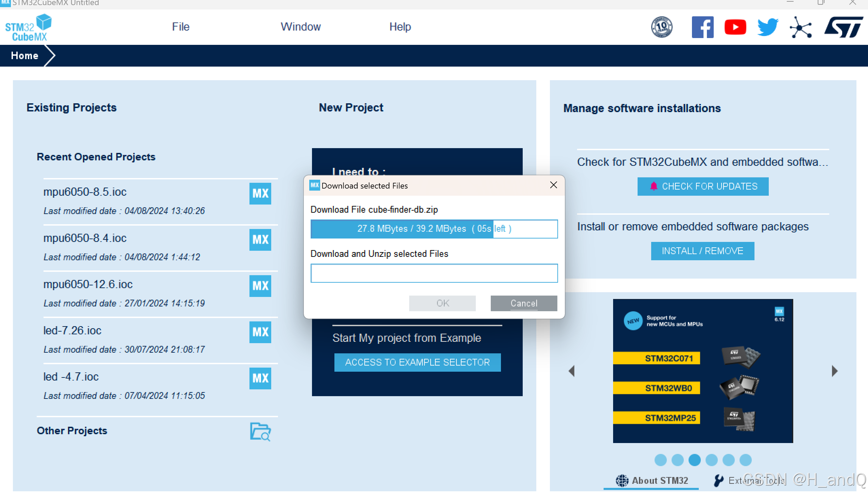Open the Help menu
The width and height of the screenshot is (868, 494).
400,27
